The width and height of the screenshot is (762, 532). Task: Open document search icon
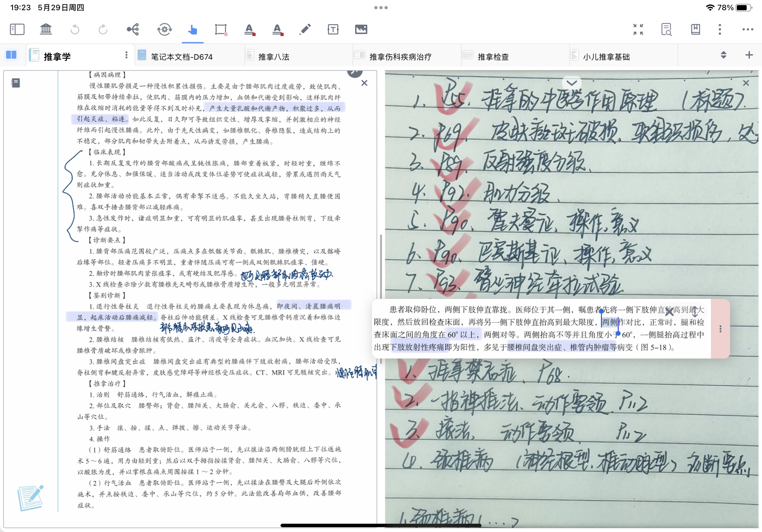[666, 30]
